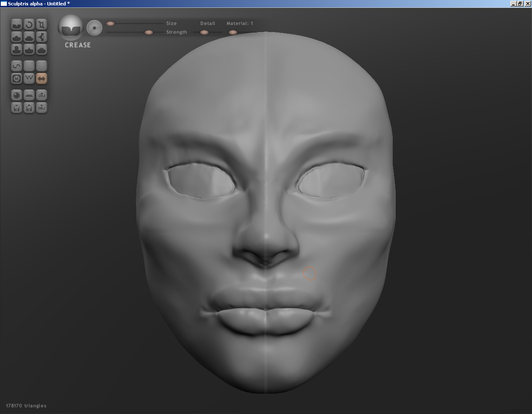Select the Rotate tool
The image size is (532, 414).
point(29,25)
